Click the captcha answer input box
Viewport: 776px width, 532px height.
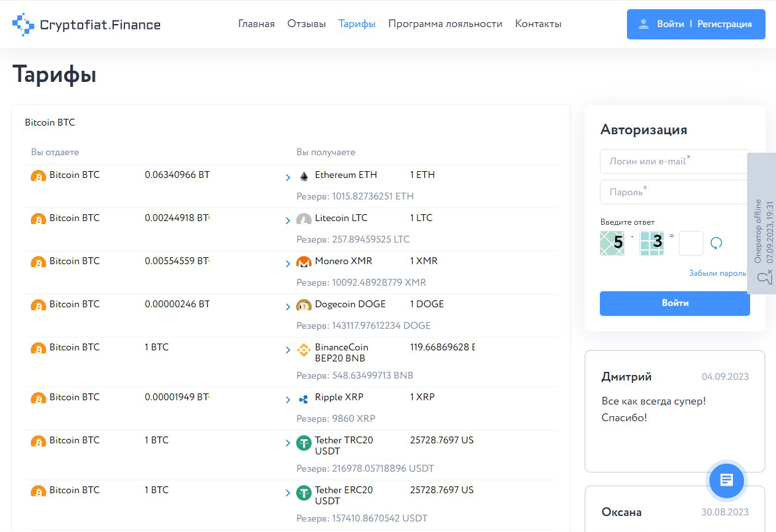click(691, 243)
